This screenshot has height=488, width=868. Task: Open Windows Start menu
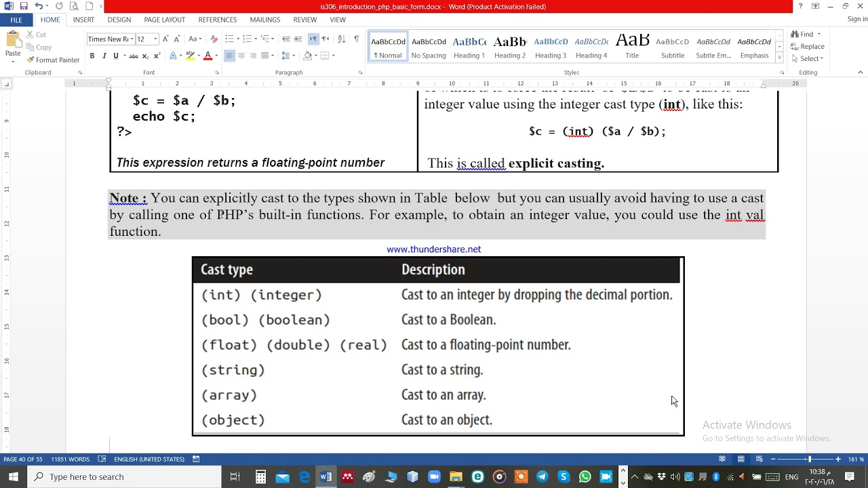(x=14, y=477)
